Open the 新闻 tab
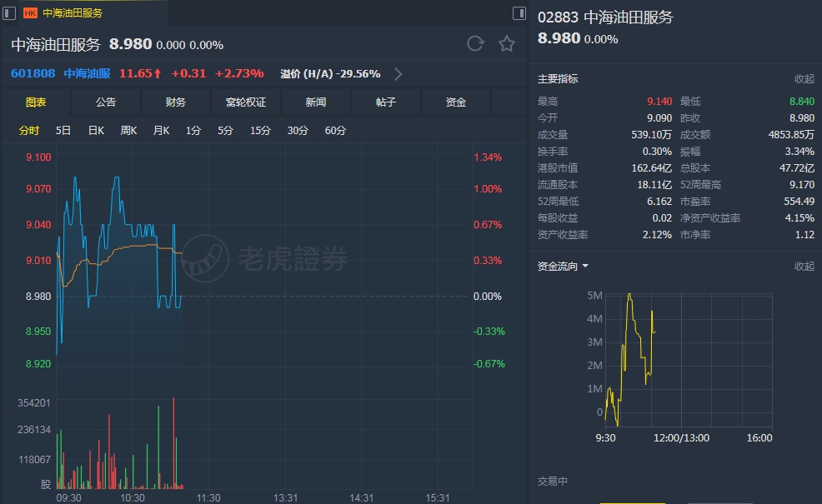 (316, 102)
